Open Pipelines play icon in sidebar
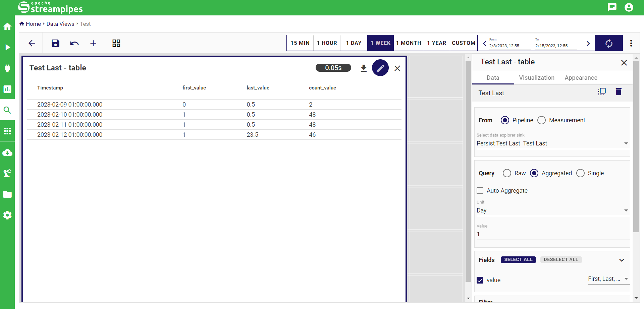 [7, 47]
